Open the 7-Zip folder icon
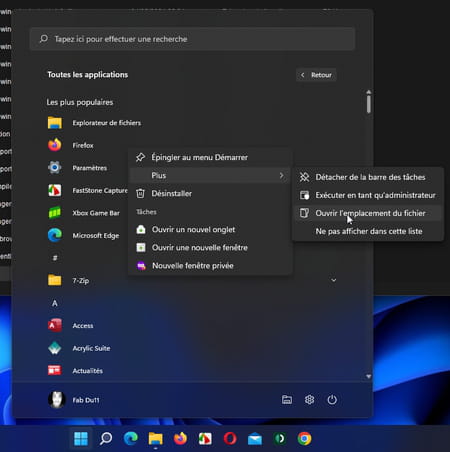Image resolution: width=450 pixels, height=452 pixels. coord(55,280)
